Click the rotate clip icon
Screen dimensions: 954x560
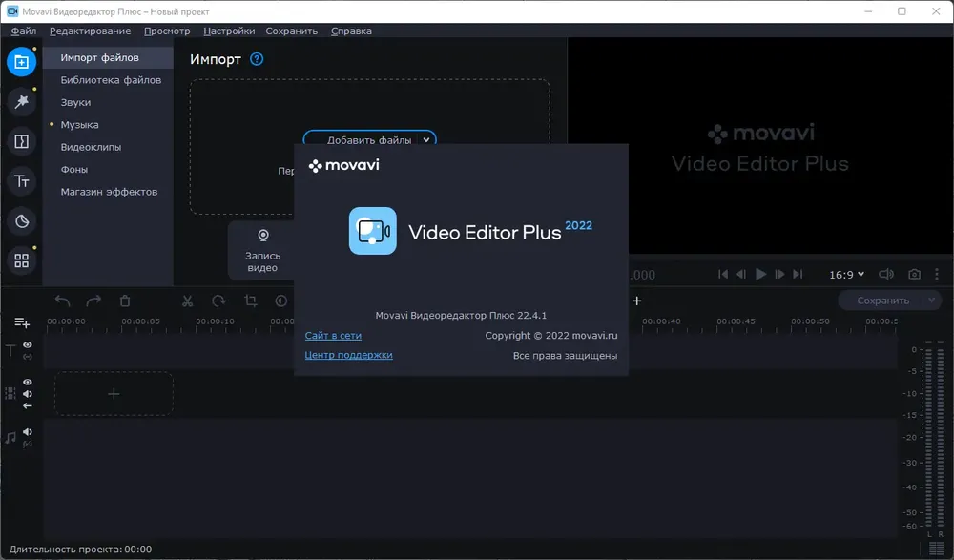218,301
